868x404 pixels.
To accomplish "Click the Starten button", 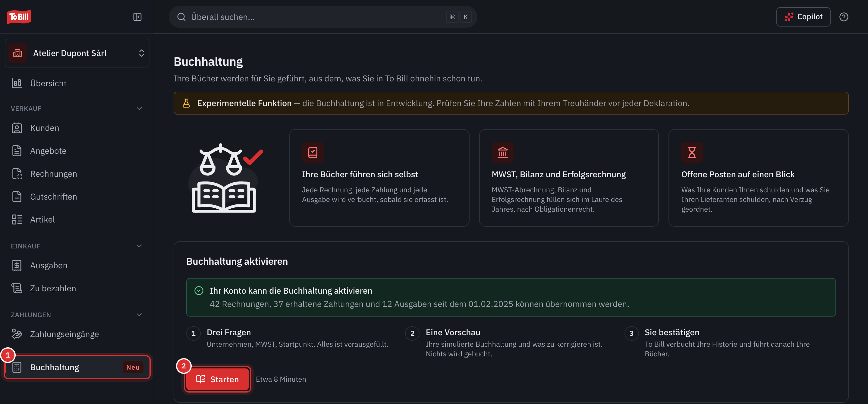I will (x=218, y=379).
